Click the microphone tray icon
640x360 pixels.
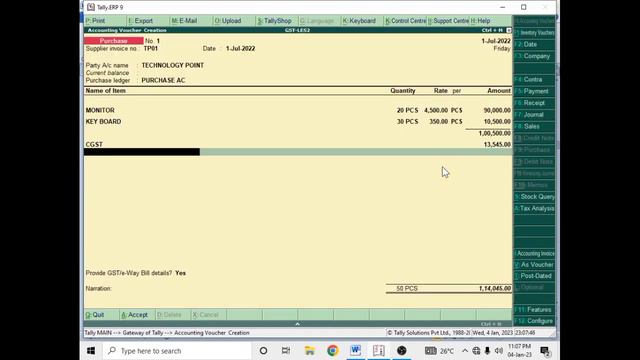click(x=487, y=351)
